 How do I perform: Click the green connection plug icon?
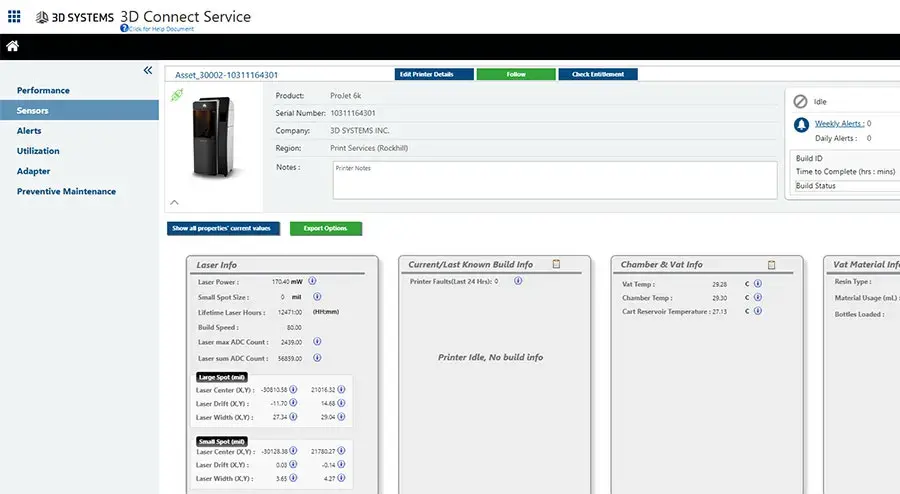177,95
